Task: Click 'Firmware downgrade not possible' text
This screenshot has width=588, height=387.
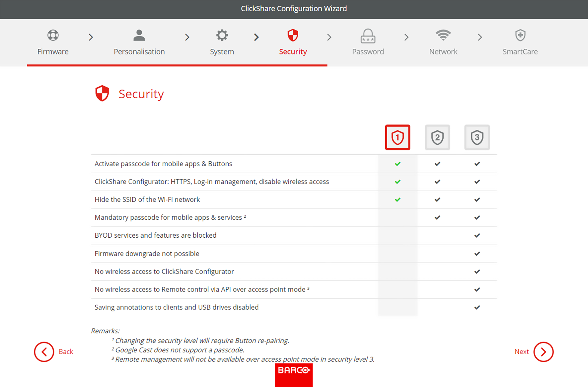Action: coord(147,254)
